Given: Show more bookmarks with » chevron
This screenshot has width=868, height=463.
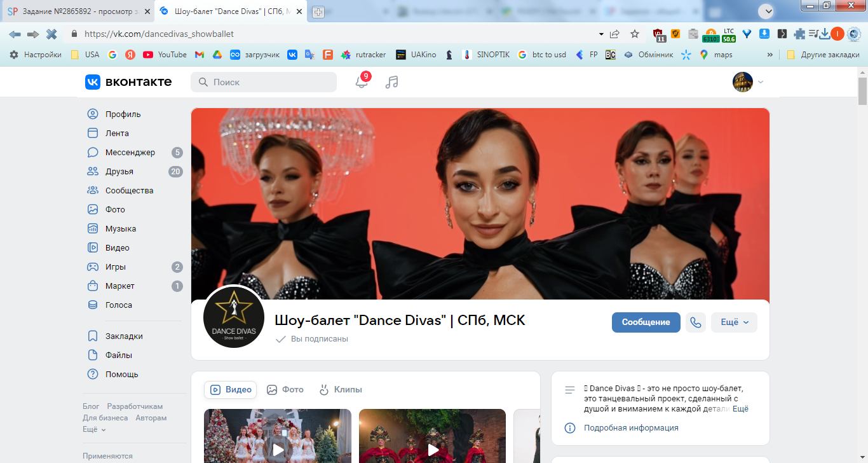Looking at the screenshot, I should pyautogui.click(x=770, y=55).
